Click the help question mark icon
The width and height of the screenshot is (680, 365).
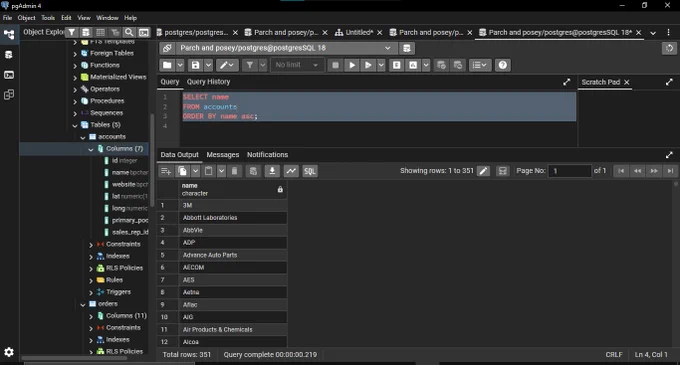pos(503,65)
